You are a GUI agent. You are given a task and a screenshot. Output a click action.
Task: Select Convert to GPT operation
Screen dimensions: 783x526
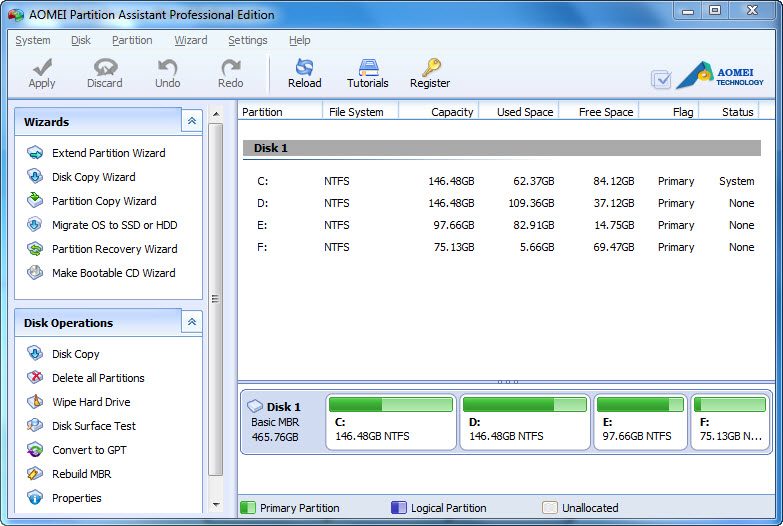(89, 450)
